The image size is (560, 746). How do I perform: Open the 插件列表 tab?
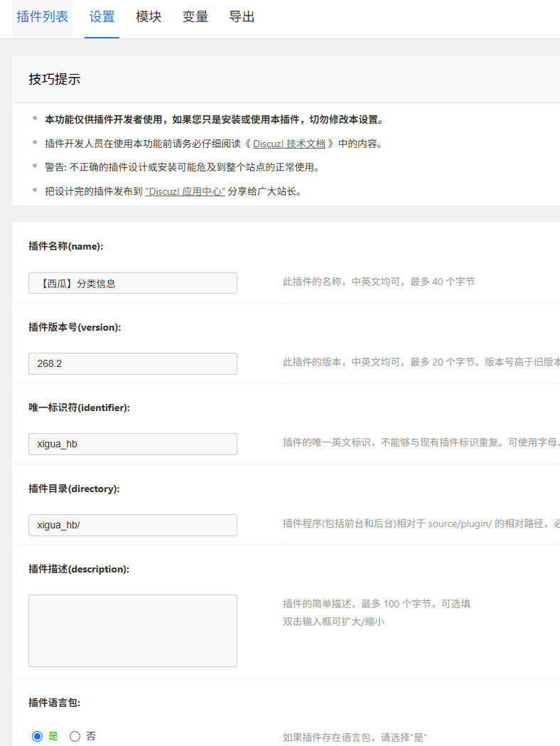43,17
